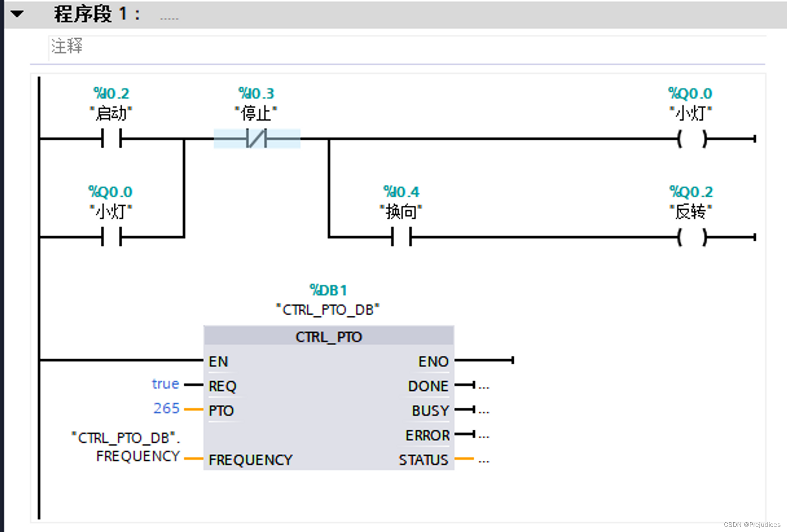Click the FREQUENCY parameter inside the block
This screenshot has width=787, height=532.
pyautogui.click(x=250, y=460)
